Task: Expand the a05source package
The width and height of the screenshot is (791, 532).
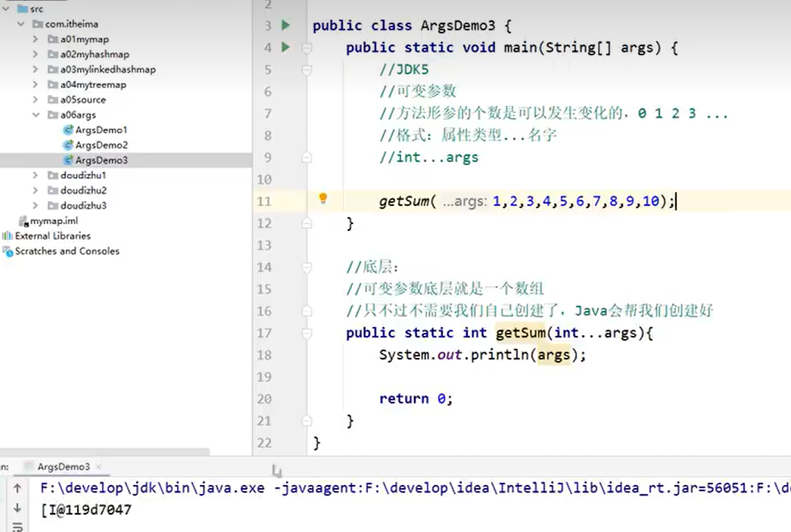Action: pyautogui.click(x=36, y=99)
